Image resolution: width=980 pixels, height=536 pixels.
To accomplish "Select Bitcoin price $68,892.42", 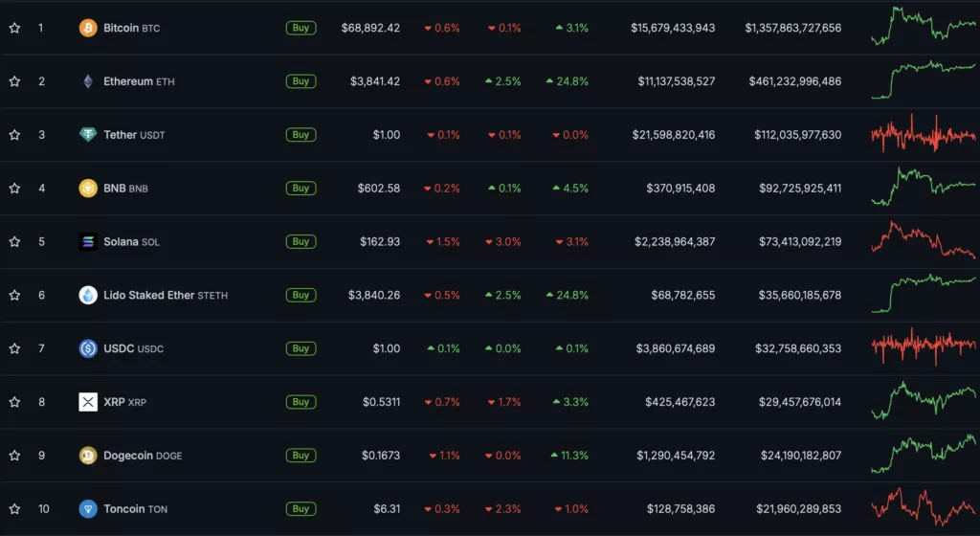I will click(370, 28).
